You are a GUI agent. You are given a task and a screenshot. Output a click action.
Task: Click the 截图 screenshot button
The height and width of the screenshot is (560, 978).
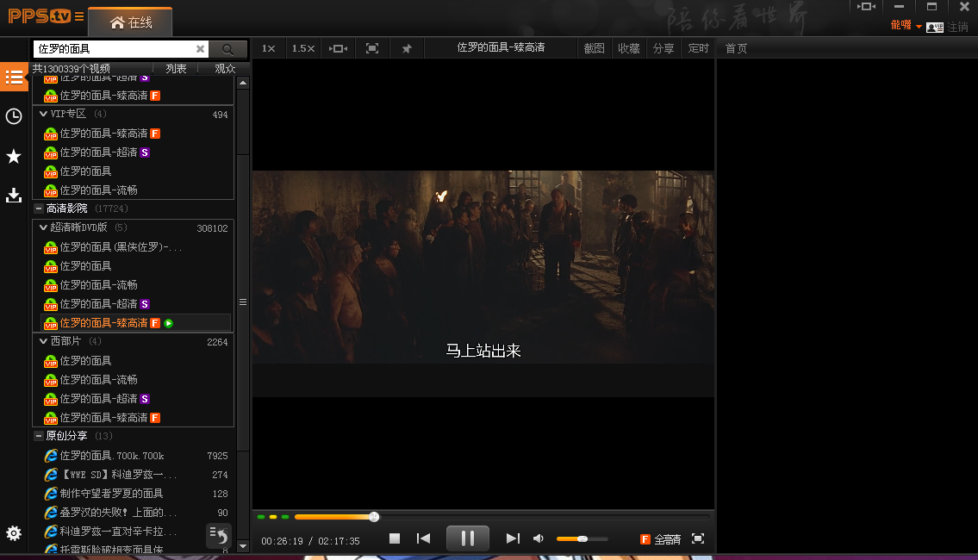[594, 49]
